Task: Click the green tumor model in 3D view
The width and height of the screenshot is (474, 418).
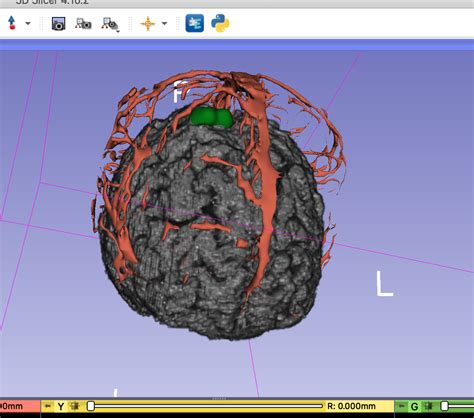Action: click(211, 117)
